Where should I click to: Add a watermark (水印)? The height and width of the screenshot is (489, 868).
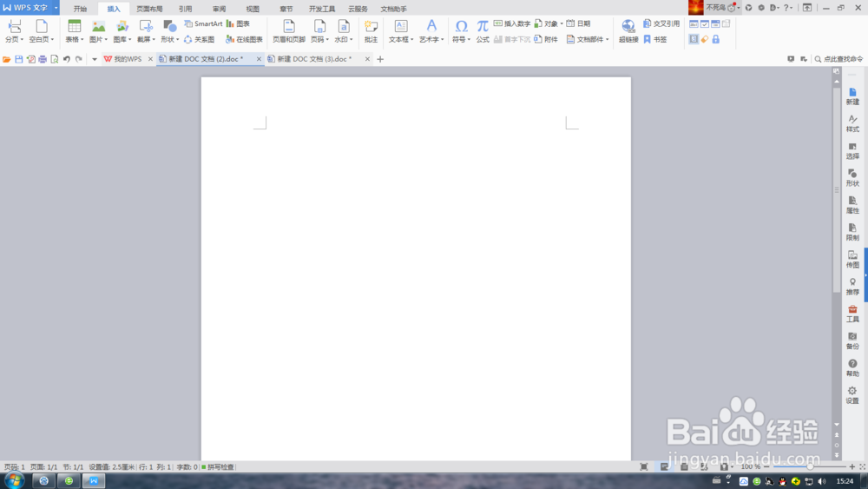(343, 30)
